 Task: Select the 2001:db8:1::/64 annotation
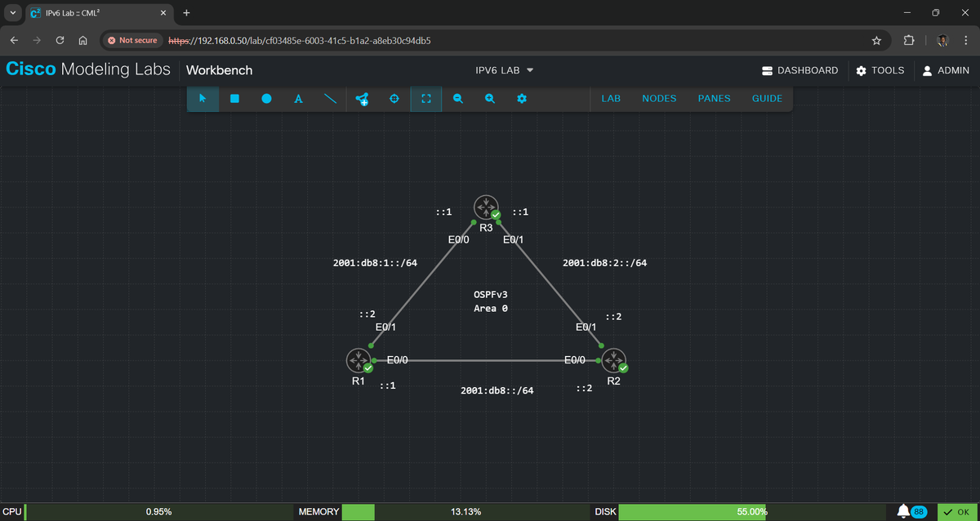pyautogui.click(x=376, y=263)
